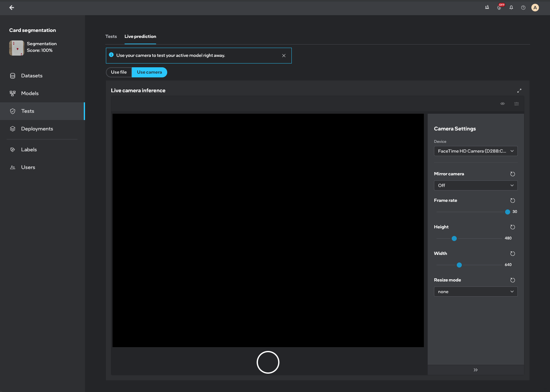Switch to the Tests tab
This screenshot has width=550, height=392.
111,37
